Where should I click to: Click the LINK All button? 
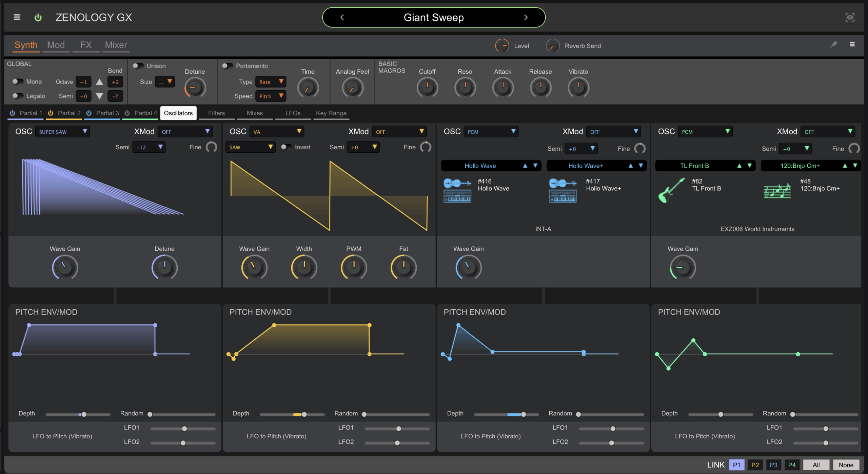click(816, 465)
